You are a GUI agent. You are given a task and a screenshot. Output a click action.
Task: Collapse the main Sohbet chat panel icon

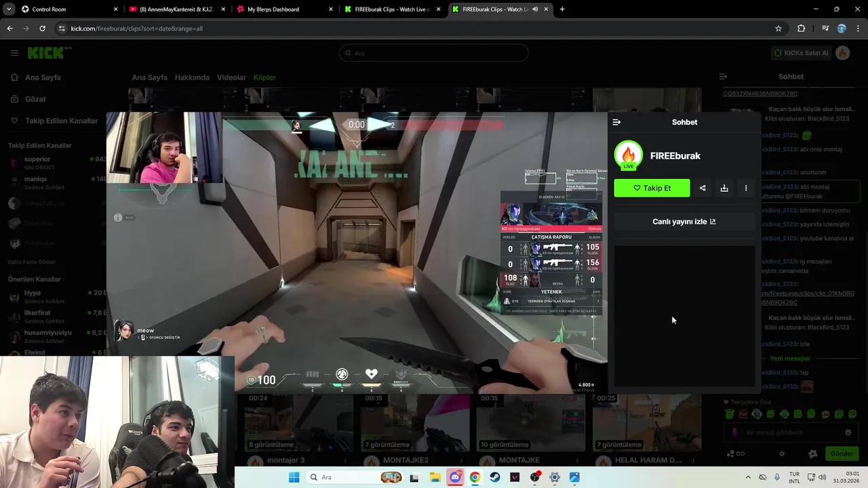[723, 77]
